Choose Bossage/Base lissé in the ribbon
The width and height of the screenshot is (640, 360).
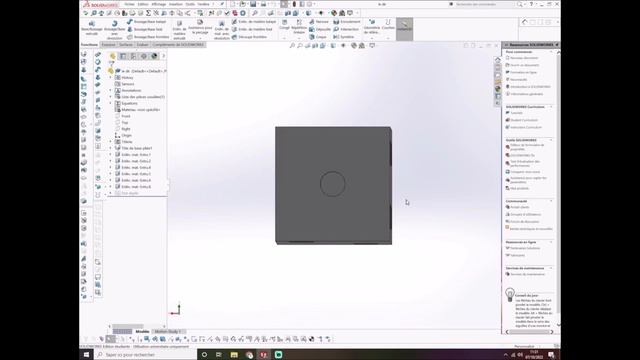[145, 29]
